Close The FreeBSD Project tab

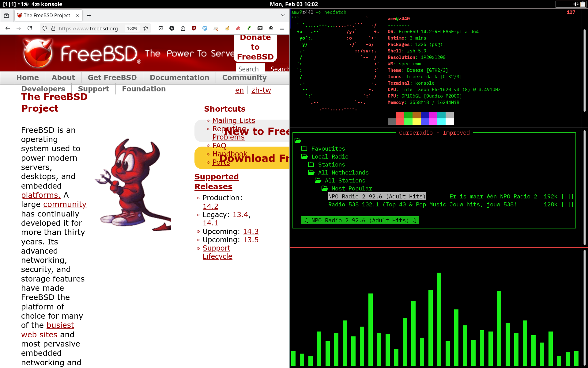click(77, 15)
